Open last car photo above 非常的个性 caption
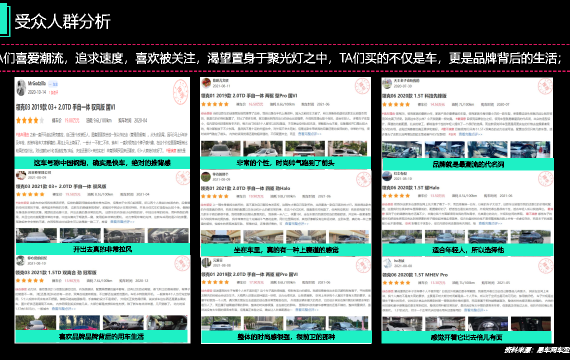 pos(347,149)
